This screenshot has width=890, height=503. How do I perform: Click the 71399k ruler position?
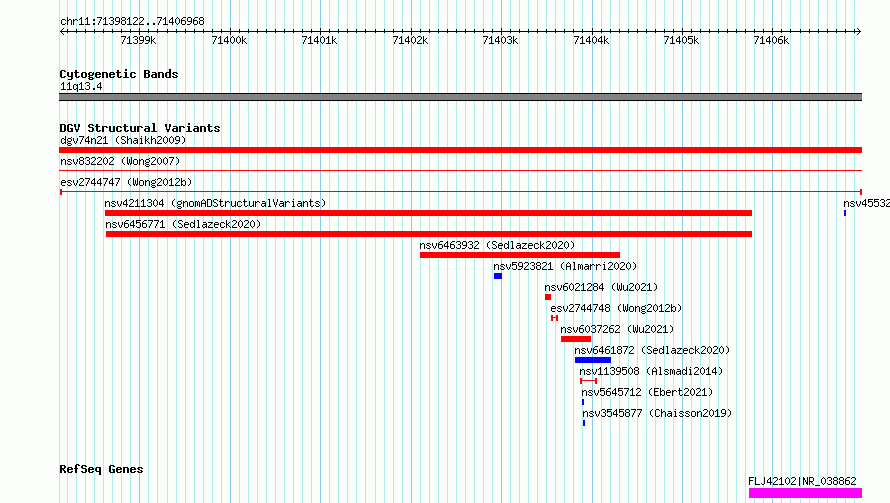click(138, 40)
